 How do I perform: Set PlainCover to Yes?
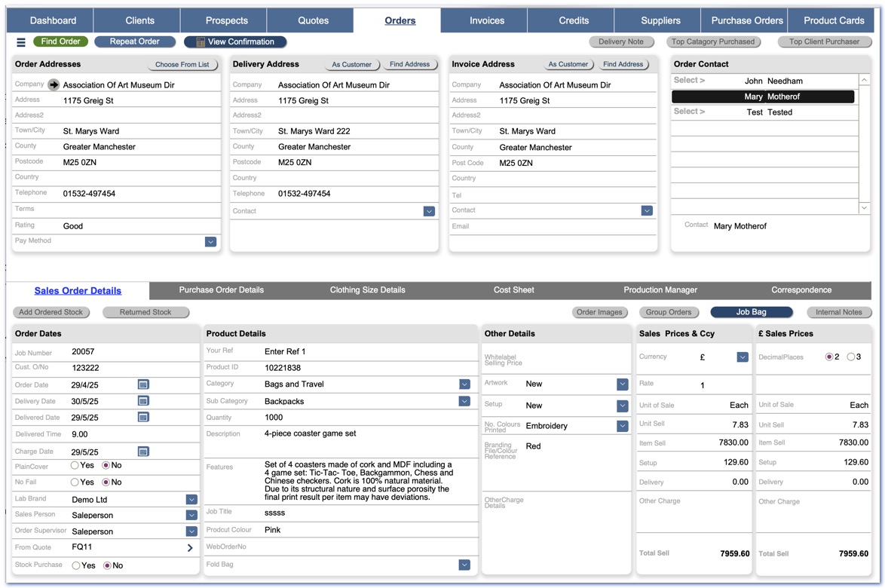tap(75, 465)
